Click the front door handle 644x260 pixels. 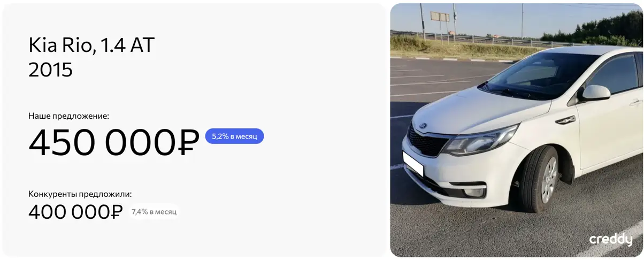[635, 102]
